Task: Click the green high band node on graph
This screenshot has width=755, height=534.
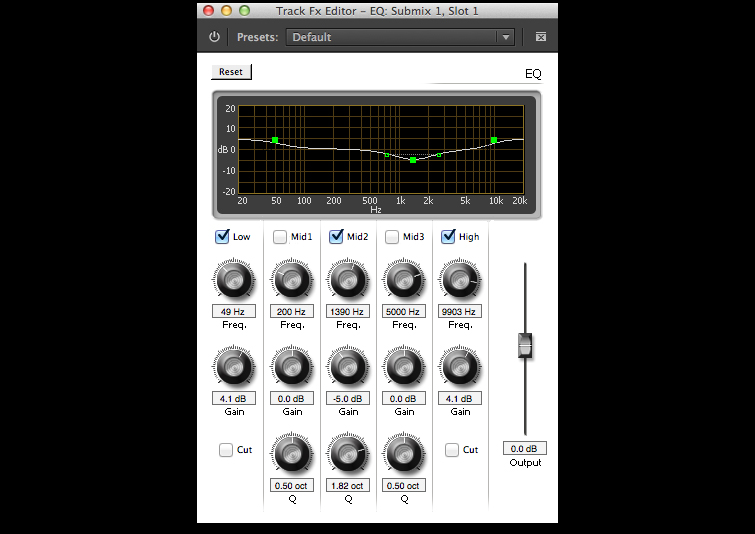Action: [493, 140]
